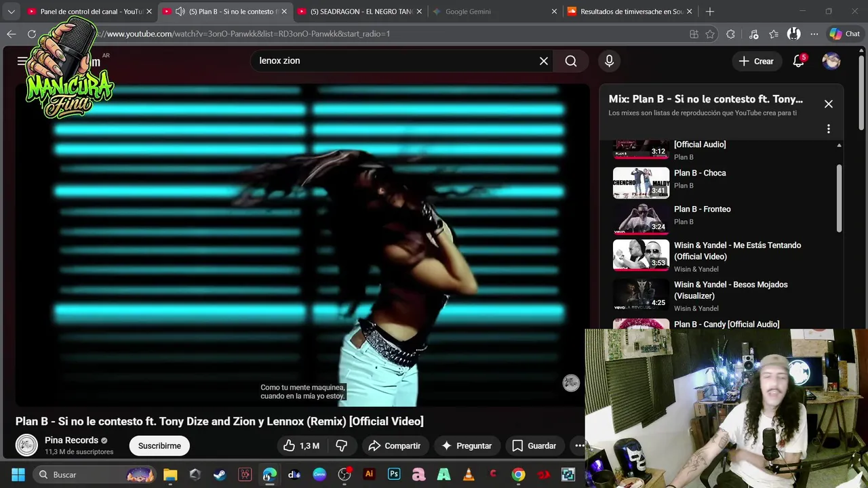The width and height of the screenshot is (868, 488).
Task: Open Photoshop from the taskbar
Action: pyautogui.click(x=394, y=474)
